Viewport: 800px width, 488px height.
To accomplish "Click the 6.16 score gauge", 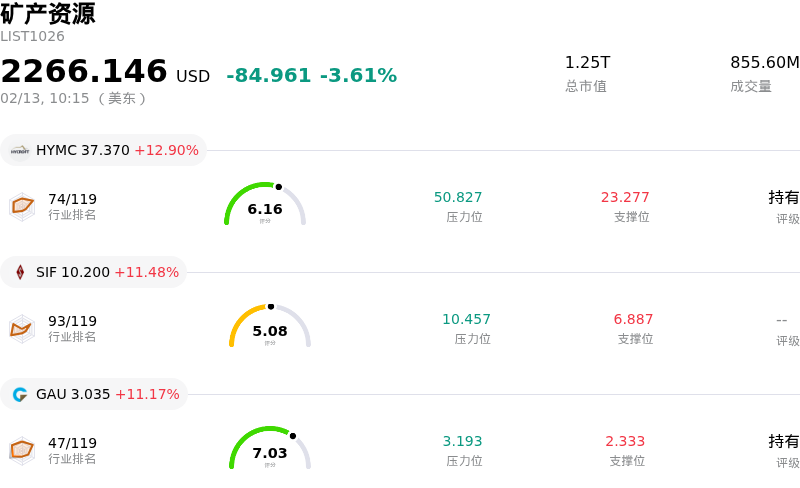I will pyautogui.click(x=265, y=204).
